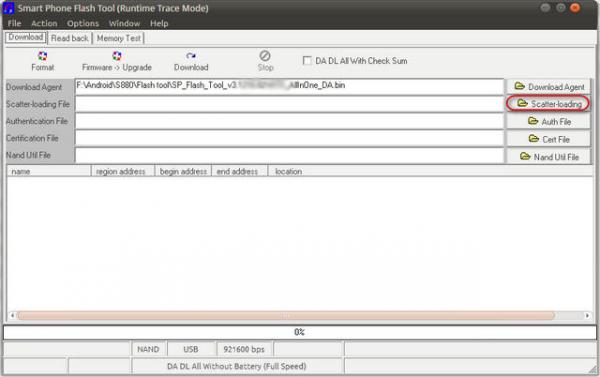Click the Nand Util File path field
This screenshot has width=600, height=377.
289,155
